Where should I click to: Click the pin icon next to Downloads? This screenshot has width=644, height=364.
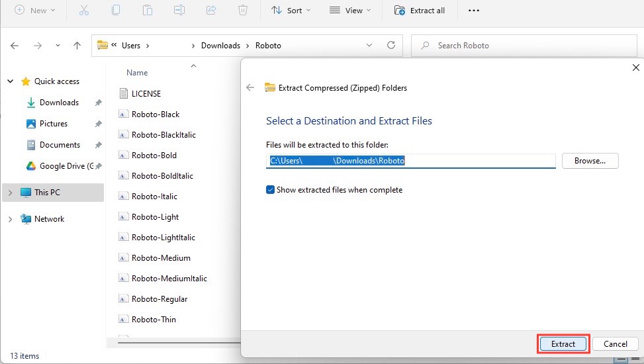98,103
